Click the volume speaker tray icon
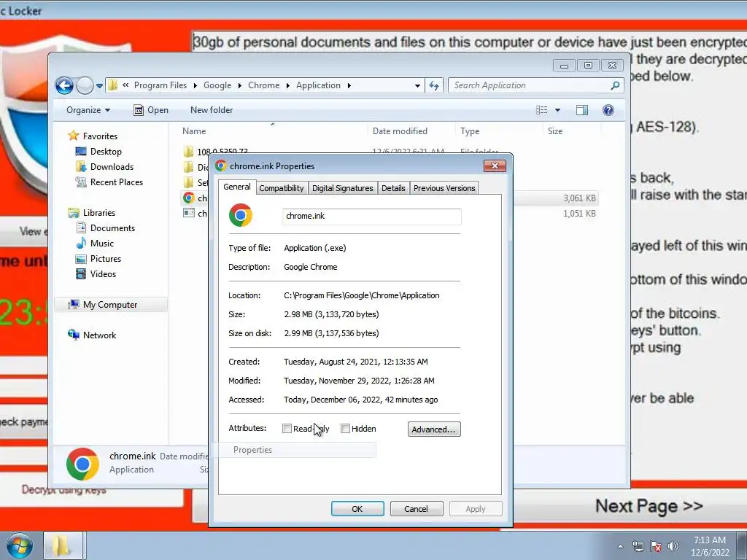747x560 pixels. [673, 546]
